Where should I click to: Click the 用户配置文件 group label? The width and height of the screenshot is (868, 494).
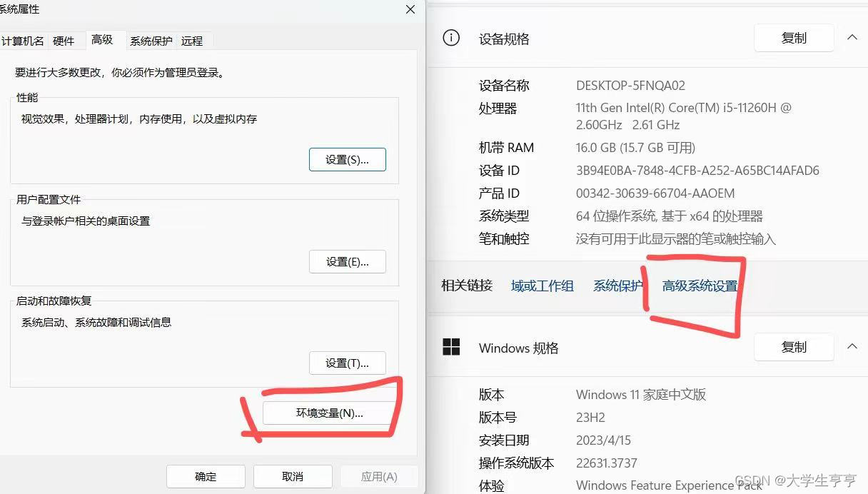(x=49, y=199)
